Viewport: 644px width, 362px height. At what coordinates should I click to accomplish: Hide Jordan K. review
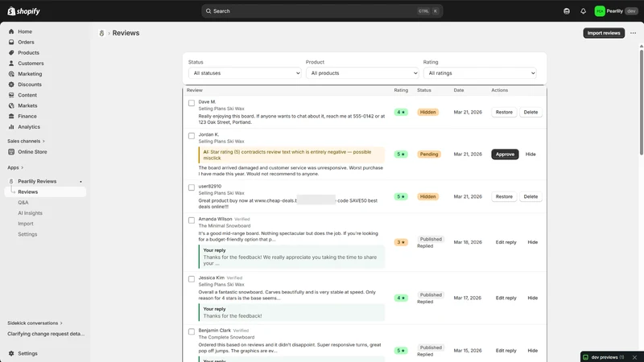pos(530,154)
